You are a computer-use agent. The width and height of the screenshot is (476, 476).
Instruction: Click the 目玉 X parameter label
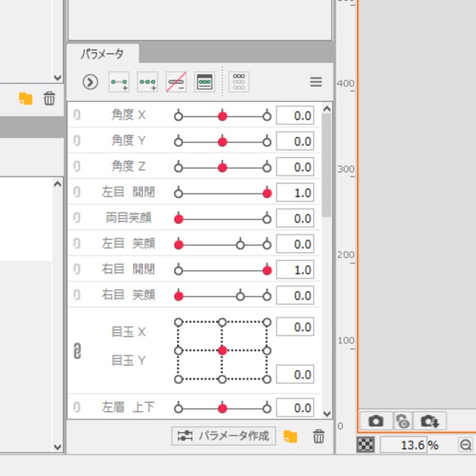(129, 332)
